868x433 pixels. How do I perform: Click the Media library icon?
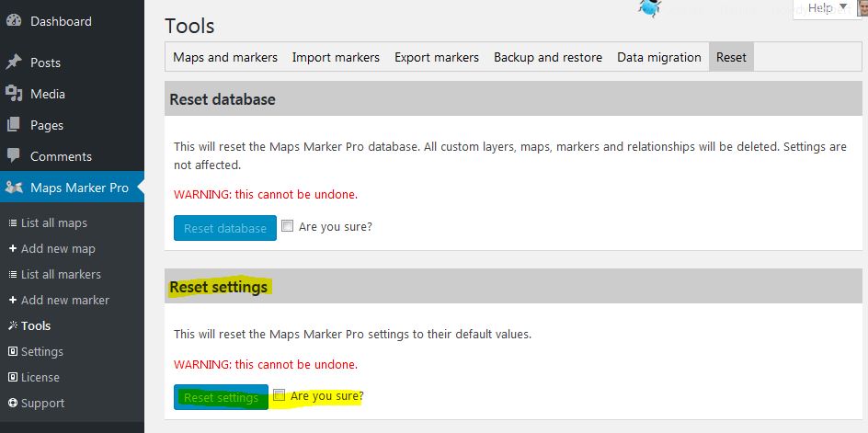[13, 94]
